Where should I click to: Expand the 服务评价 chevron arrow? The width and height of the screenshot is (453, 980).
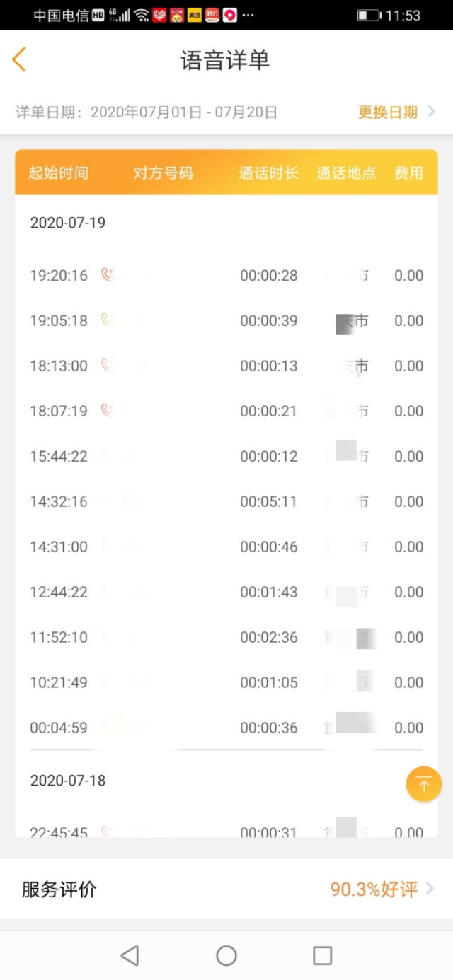[x=430, y=889]
